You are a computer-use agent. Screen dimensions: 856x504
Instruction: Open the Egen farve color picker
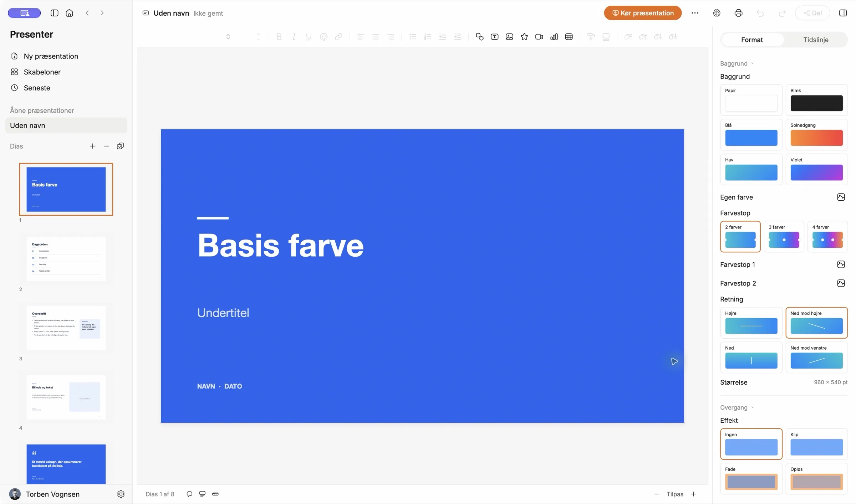pyautogui.click(x=841, y=197)
